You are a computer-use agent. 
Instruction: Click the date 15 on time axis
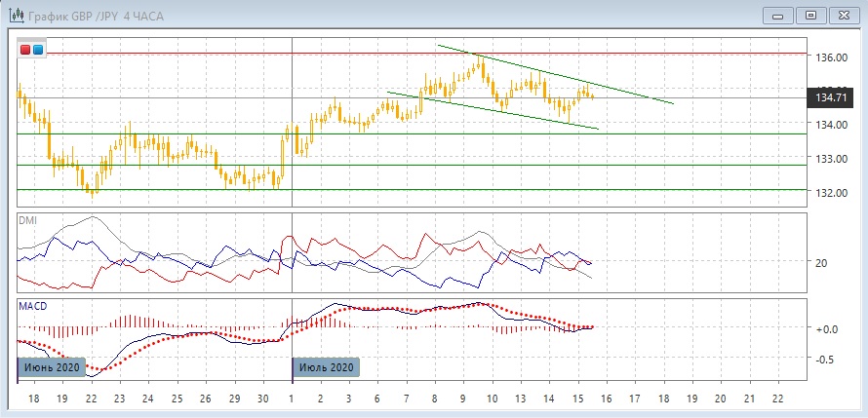[578, 399]
